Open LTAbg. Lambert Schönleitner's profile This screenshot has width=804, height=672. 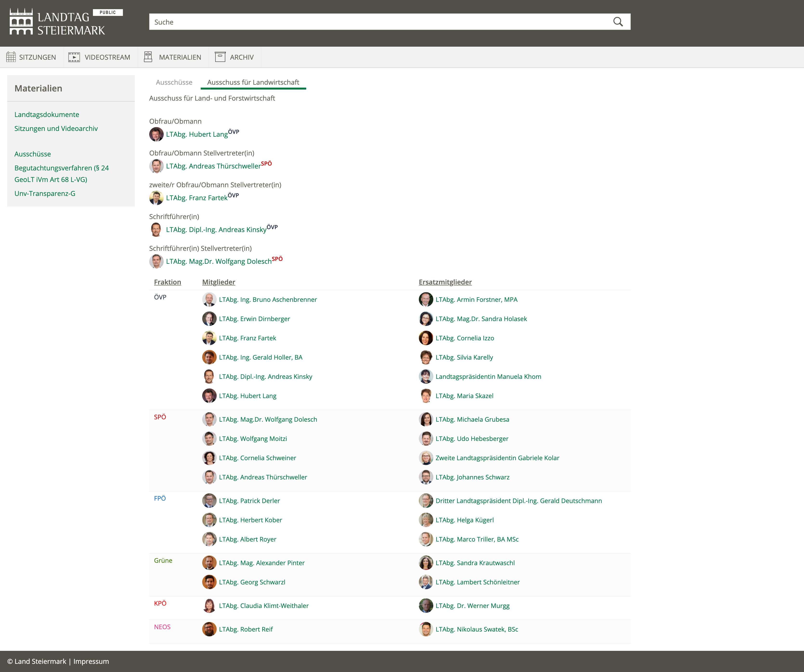coord(478,582)
